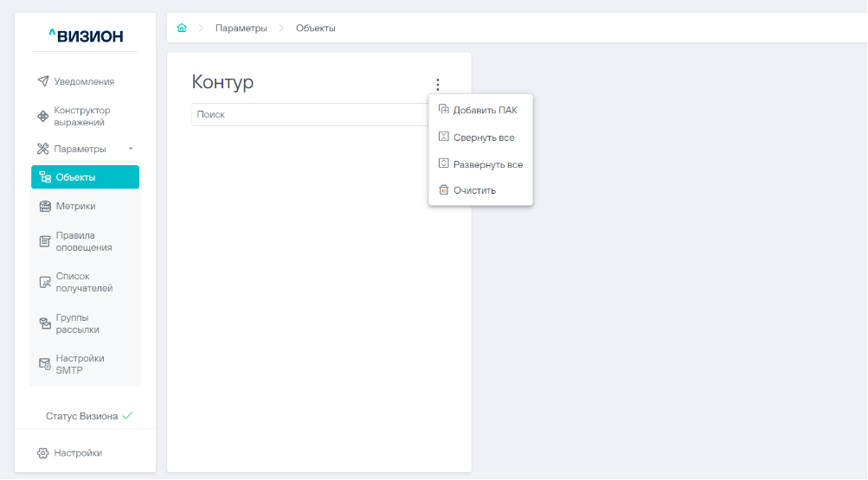Click the Метрики database icon
The width and height of the screenshot is (868, 480).
pos(46,206)
